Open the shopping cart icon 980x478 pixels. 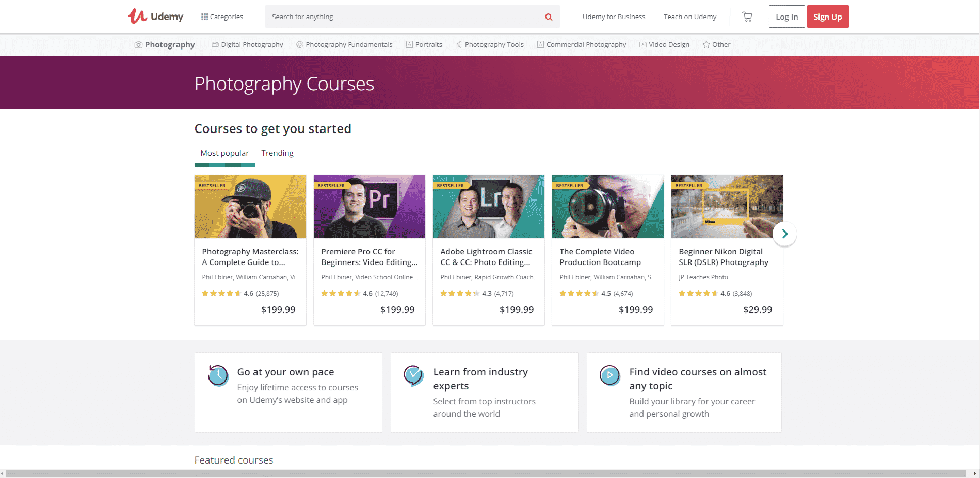click(x=747, y=17)
